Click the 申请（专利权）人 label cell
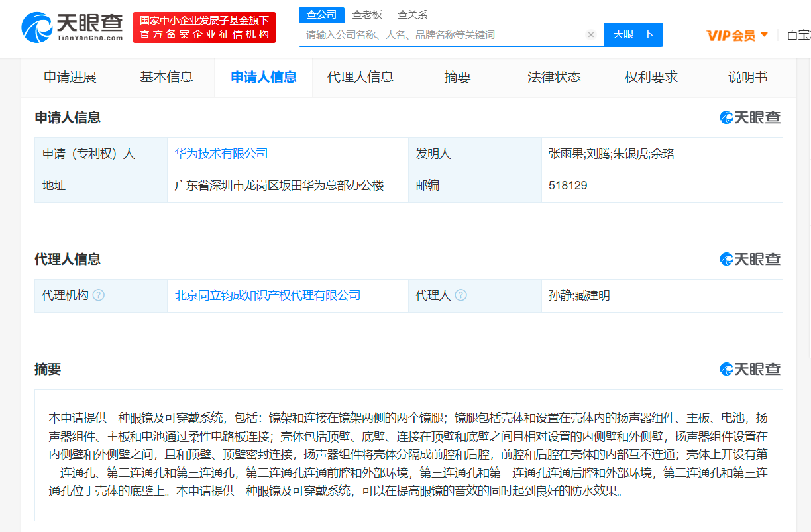The width and height of the screenshot is (811, 532). click(x=101, y=154)
